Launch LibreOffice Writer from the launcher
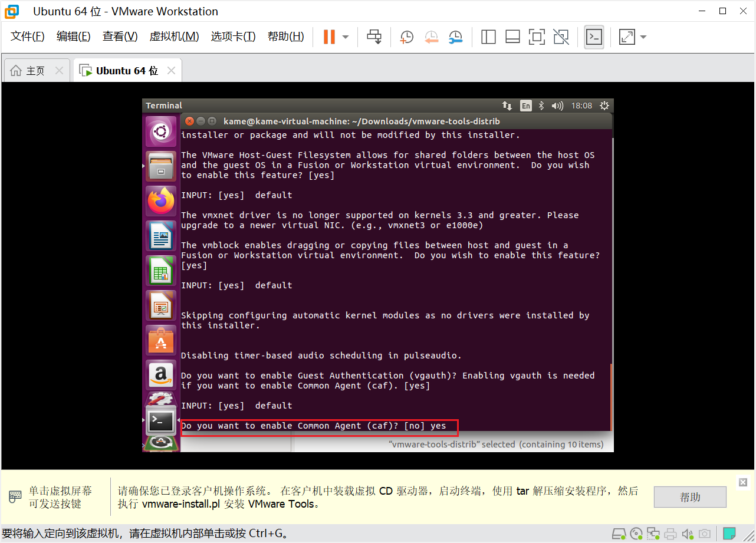This screenshot has width=756, height=543. coord(161,236)
